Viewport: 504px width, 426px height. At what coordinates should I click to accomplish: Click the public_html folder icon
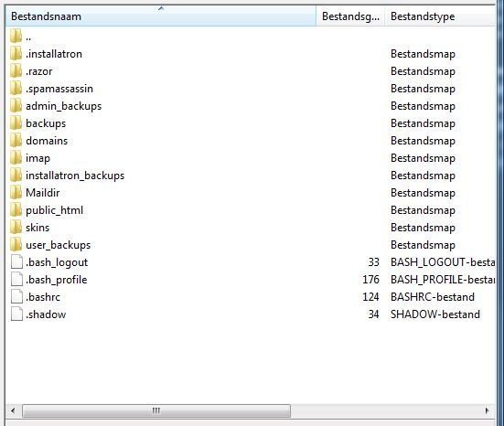point(16,209)
